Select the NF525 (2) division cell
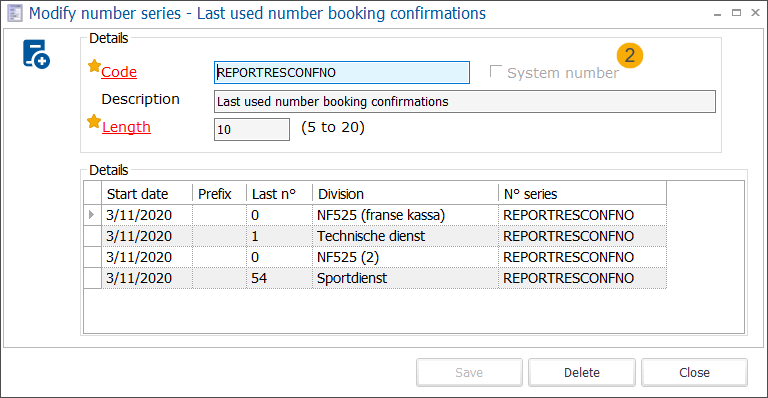This screenshot has width=768, height=398. (x=406, y=257)
